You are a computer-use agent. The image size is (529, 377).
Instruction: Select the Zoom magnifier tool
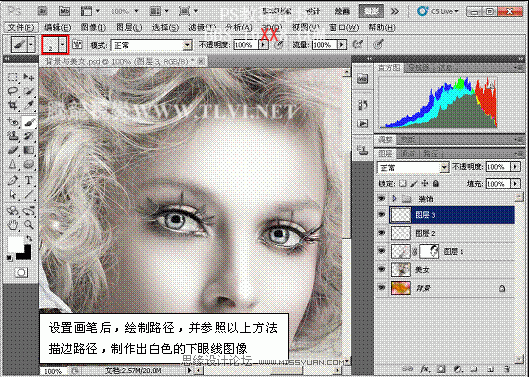coord(29,225)
